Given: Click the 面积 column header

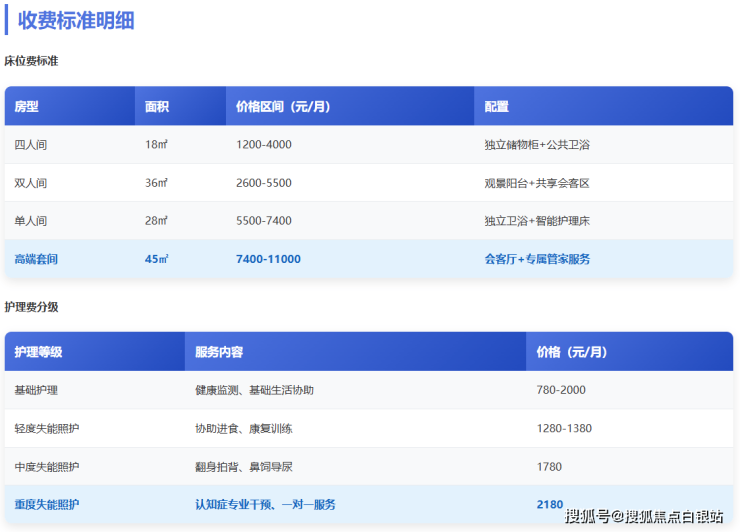Looking at the screenshot, I should click(157, 106).
